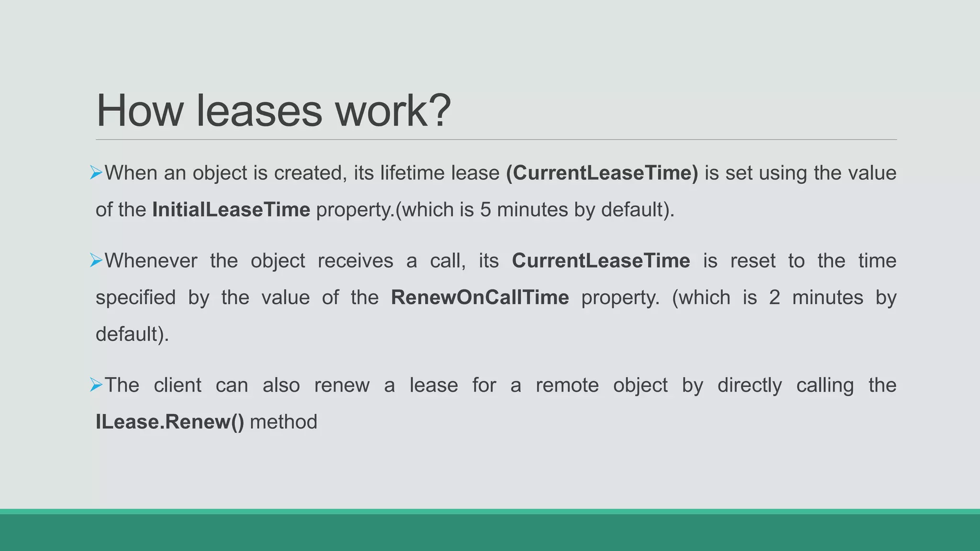Click the thin light-green stripe above footer
Viewport: 980px width, 551px height.
pyautogui.click(x=490, y=511)
